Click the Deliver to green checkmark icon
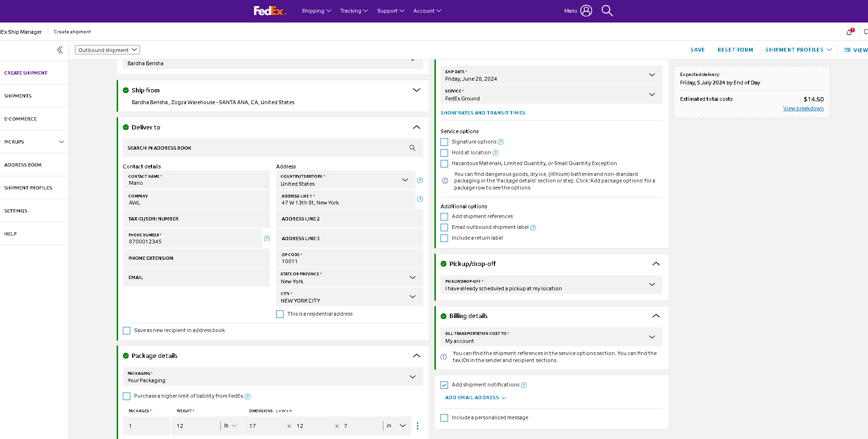Image resolution: width=868 pixels, height=439 pixels. [x=126, y=127]
